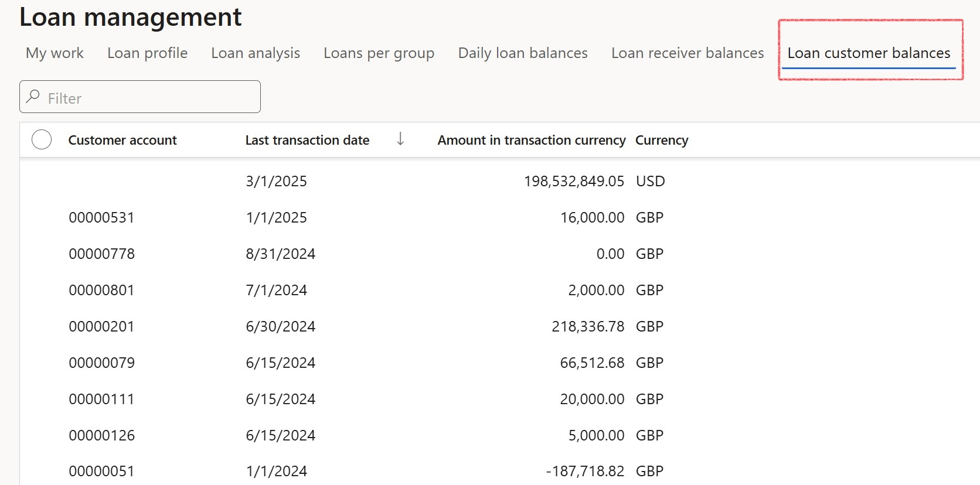Select customer account 00000778
Viewport: 980px width, 485px height.
pyautogui.click(x=101, y=254)
